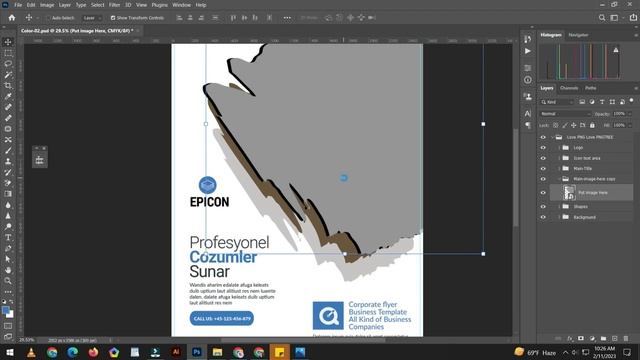This screenshot has height=360, width=640.
Task: Hide the Logo group layer
Action: (543, 148)
